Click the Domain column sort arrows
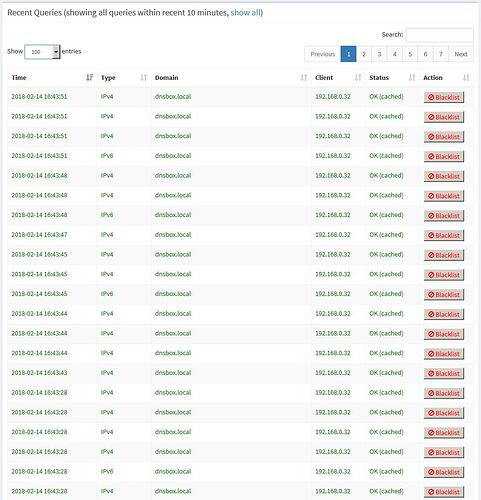The height and width of the screenshot is (500, 481). click(304, 78)
